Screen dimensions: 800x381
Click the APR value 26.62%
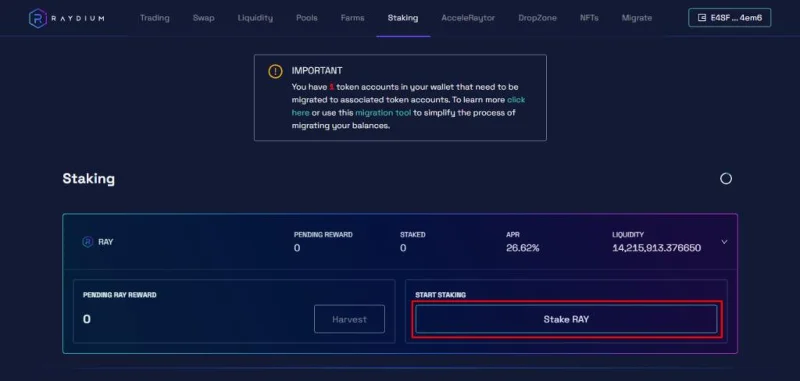[522, 248]
